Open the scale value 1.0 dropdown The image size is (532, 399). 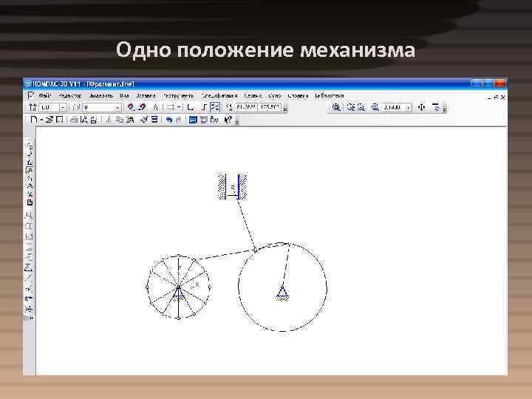[x=63, y=108]
